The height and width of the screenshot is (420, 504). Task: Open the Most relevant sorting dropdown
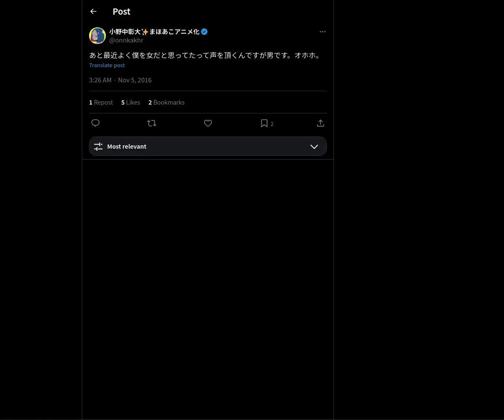(x=207, y=147)
